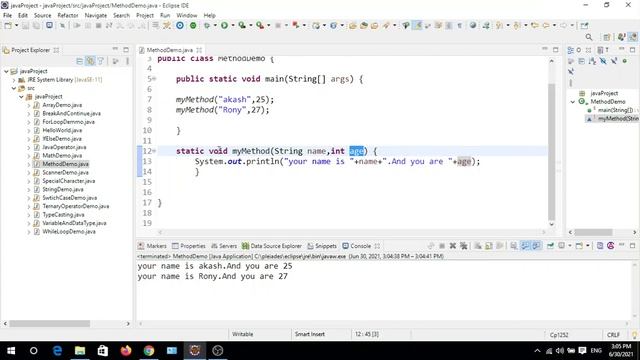Click code line 8 myMethod Rony call

(222, 110)
